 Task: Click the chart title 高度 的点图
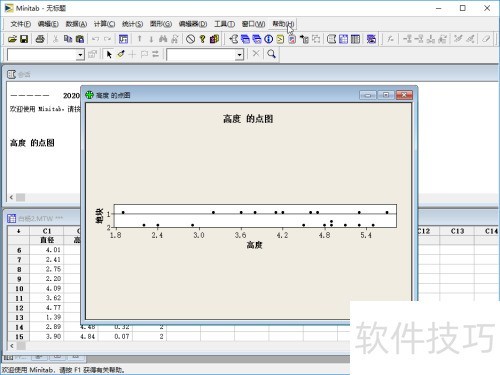(x=248, y=119)
